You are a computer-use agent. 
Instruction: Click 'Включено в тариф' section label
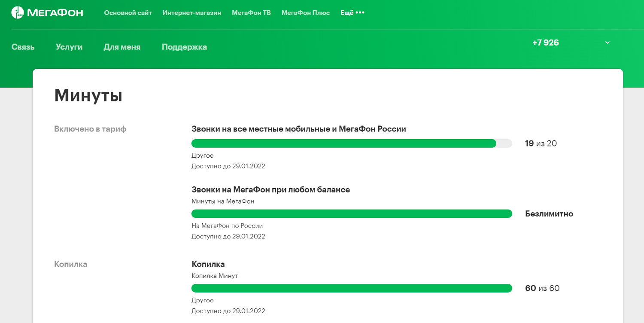90,129
